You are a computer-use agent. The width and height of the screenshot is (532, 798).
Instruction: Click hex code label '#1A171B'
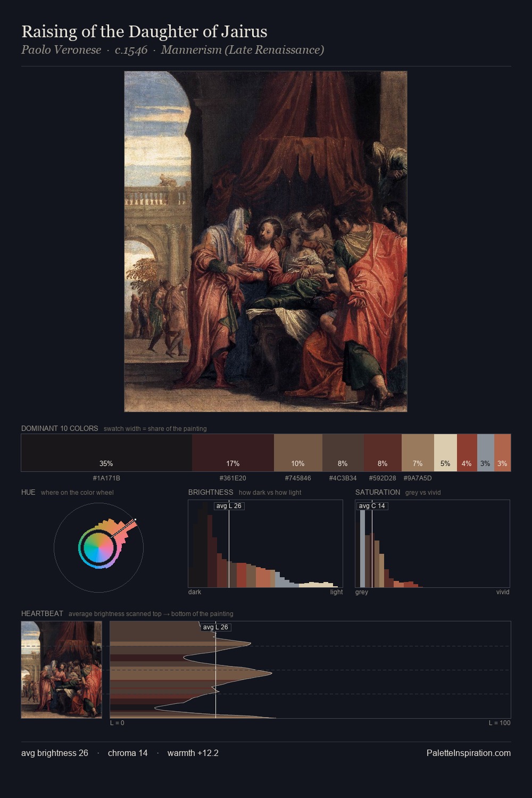point(106,478)
